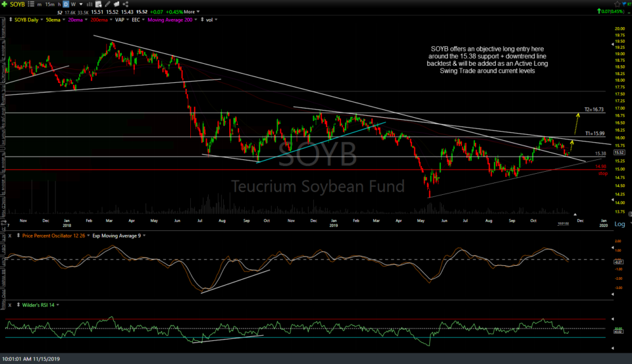Click the blue flag icon
The image size is (632, 364).
coord(624,4)
